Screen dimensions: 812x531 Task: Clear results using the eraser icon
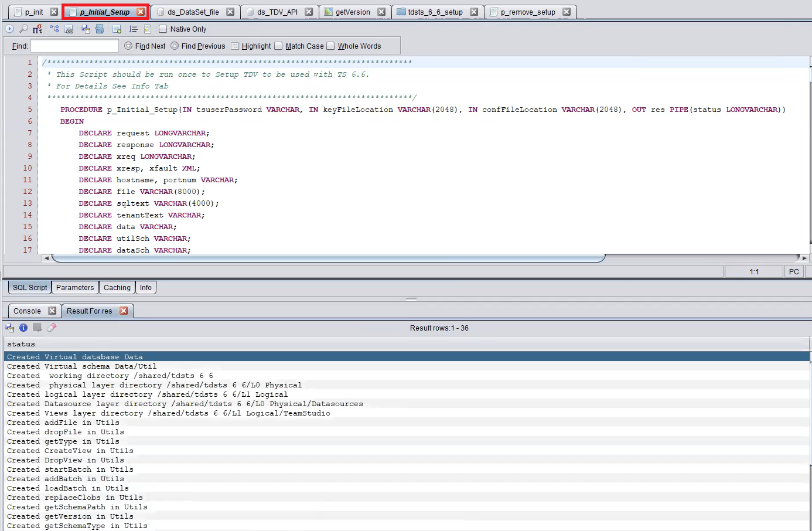click(x=51, y=328)
